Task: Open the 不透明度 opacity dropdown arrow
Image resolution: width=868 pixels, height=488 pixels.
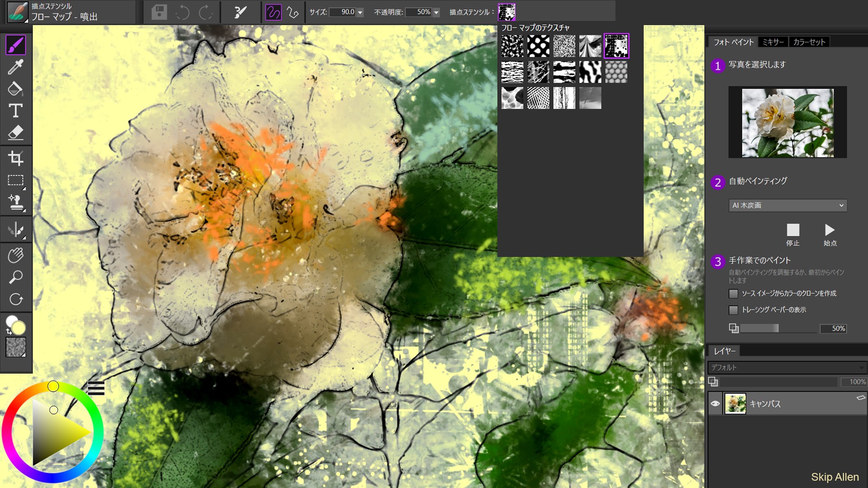Action: pos(436,13)
